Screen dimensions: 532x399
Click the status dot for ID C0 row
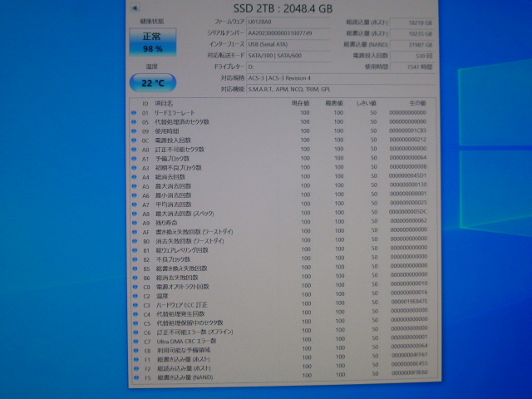pos(135,287)
